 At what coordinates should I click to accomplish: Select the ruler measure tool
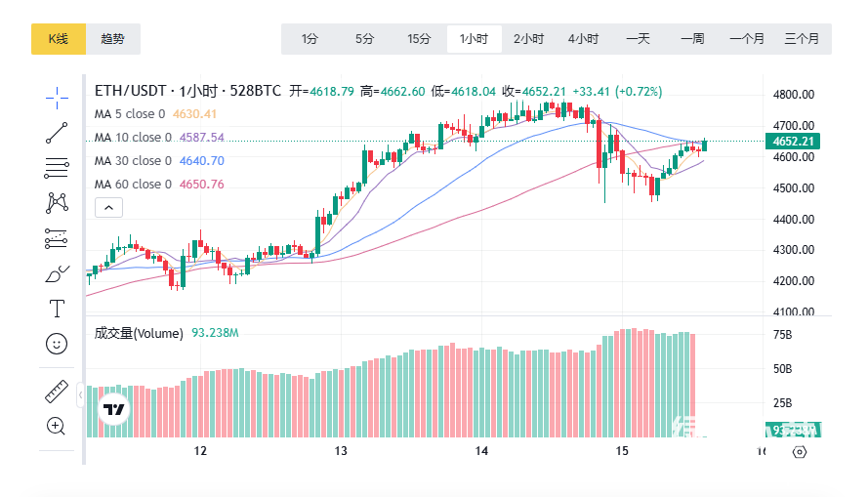57,392
